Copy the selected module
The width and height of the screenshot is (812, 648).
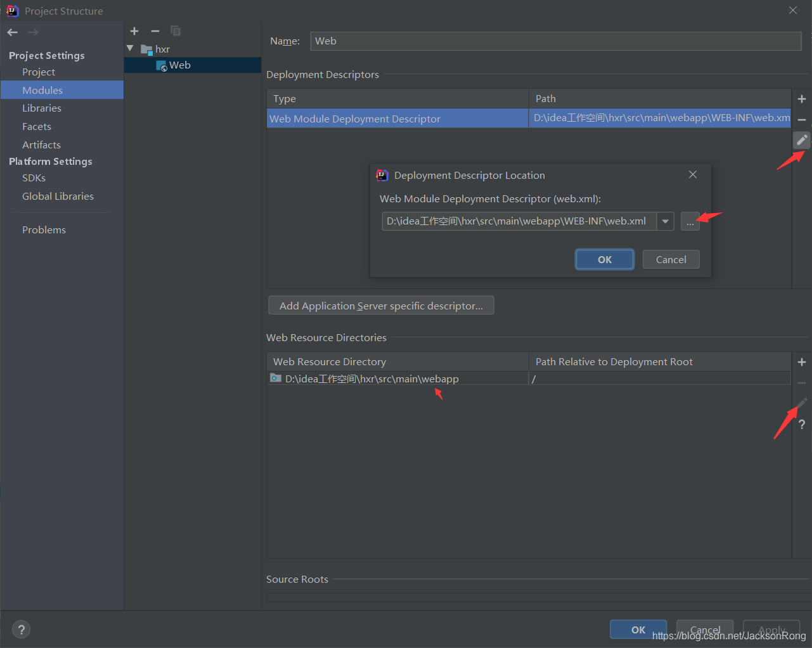[176, 31]
